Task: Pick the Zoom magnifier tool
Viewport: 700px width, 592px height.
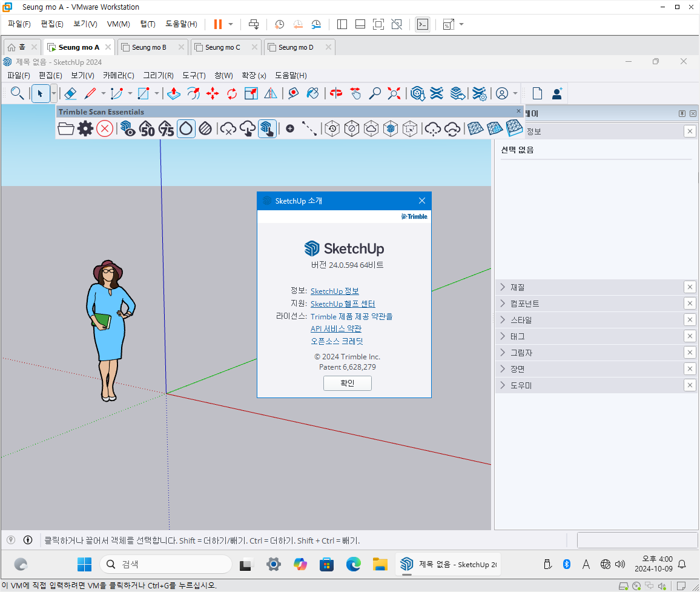Action: (x=375, y=93)
